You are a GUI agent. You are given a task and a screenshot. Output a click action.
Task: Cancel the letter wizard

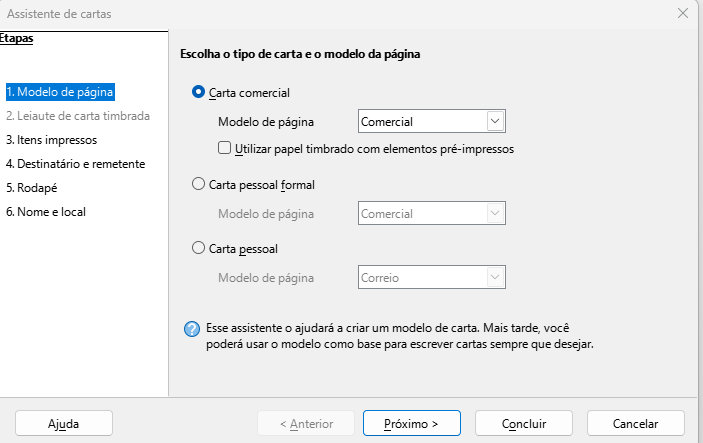(636, 423)
